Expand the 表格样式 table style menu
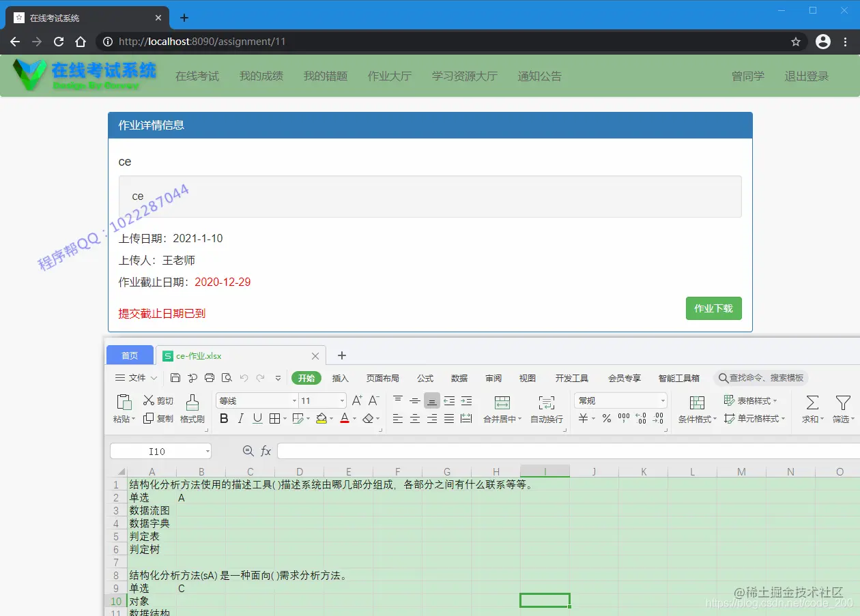Screen dimensions: 860x616 pos(751,400)
